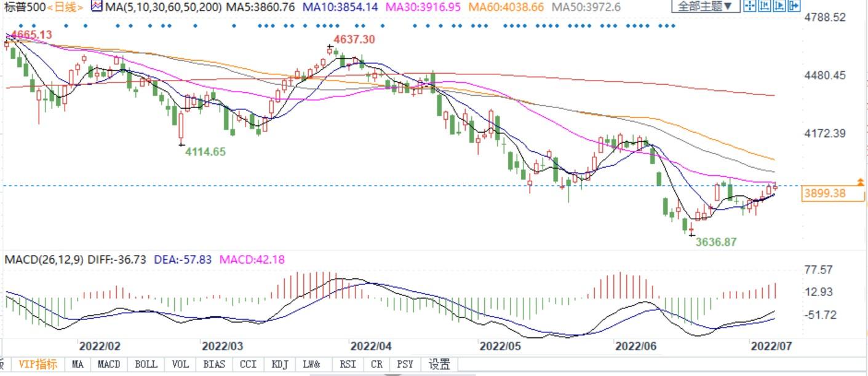Click the last blue event dot in row
The image size is (868, 376).
(674, 26)
